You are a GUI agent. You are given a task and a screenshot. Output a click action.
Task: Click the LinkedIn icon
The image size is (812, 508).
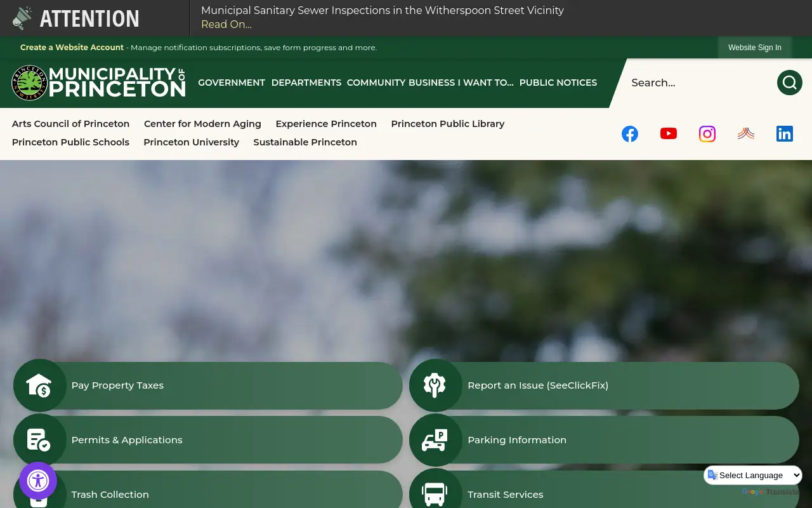785,134
